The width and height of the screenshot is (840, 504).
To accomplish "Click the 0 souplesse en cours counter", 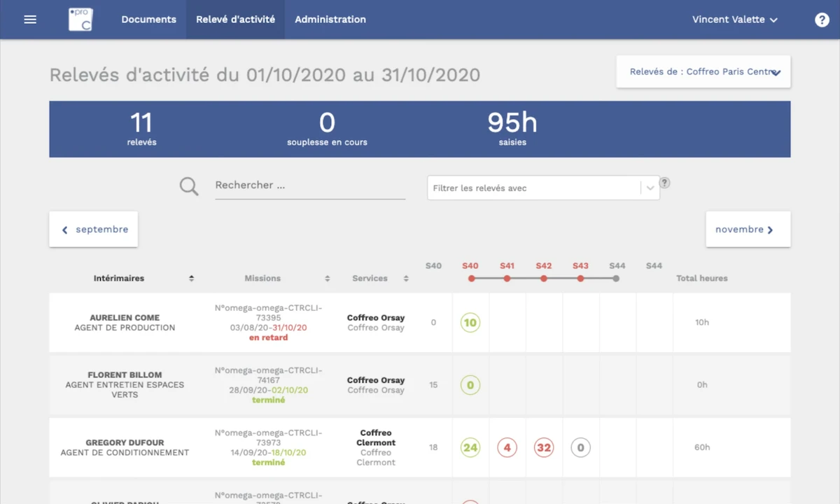I will coord(327,129).
